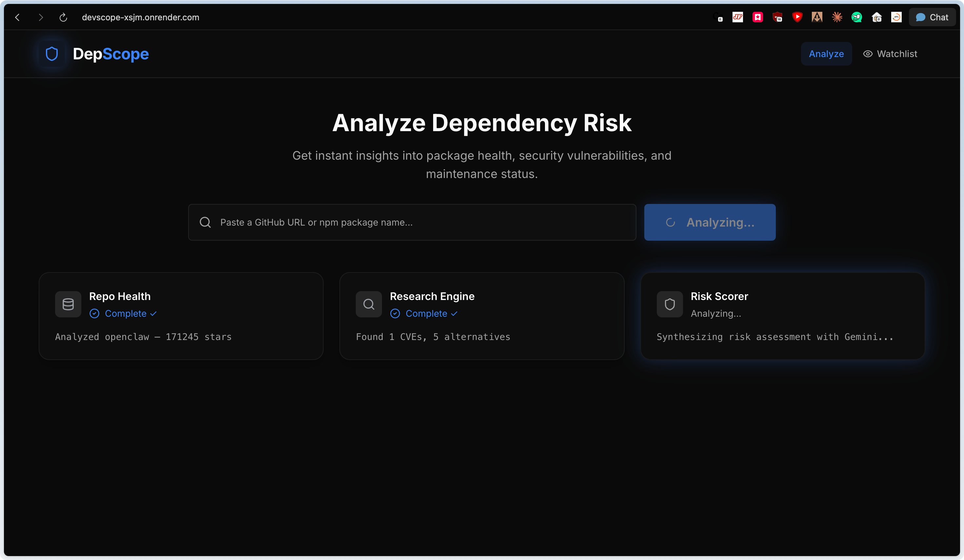Click the pink bookmark-star extension icon
The width and height of the screenshot is (964, 560).
pos(757,17)
